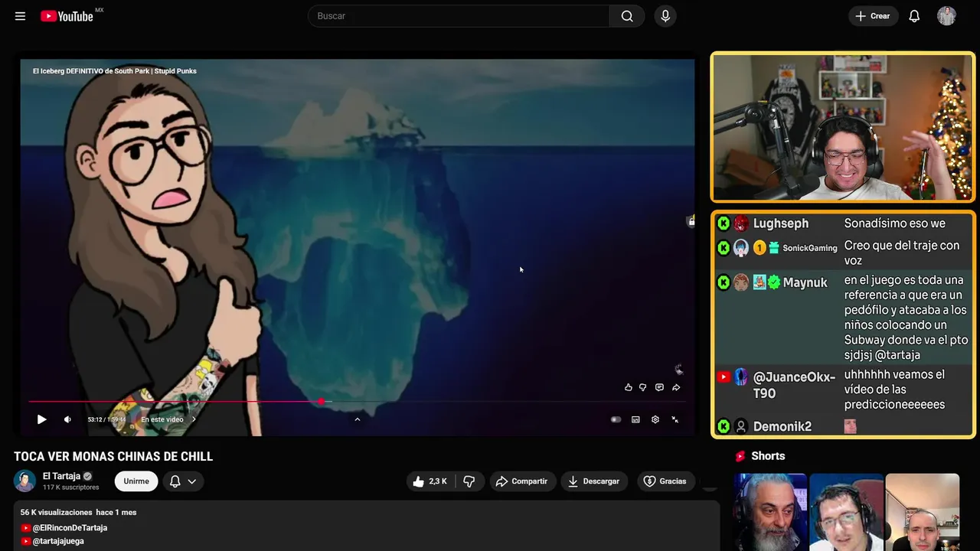Click the middle Shorts thumbnail
Viewport: 980px width, 551px height.
(x=846, y=512)
